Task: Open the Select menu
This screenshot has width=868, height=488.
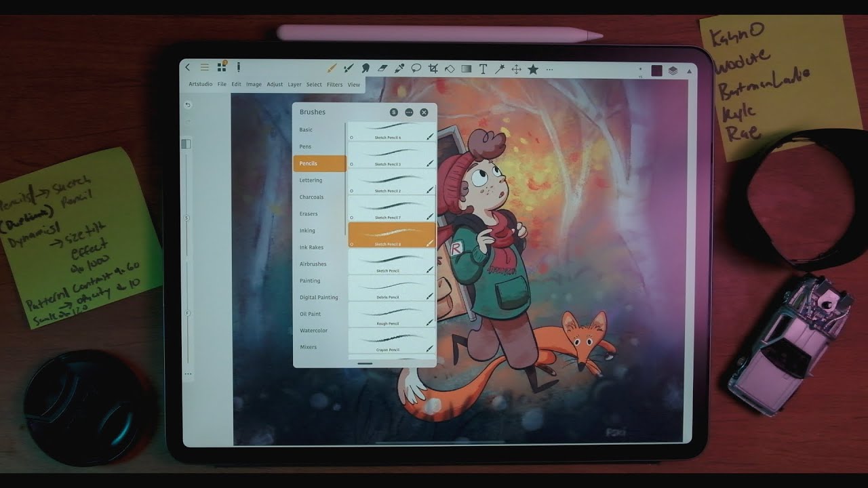Action: pyautogui.click(x=314, y=85)
